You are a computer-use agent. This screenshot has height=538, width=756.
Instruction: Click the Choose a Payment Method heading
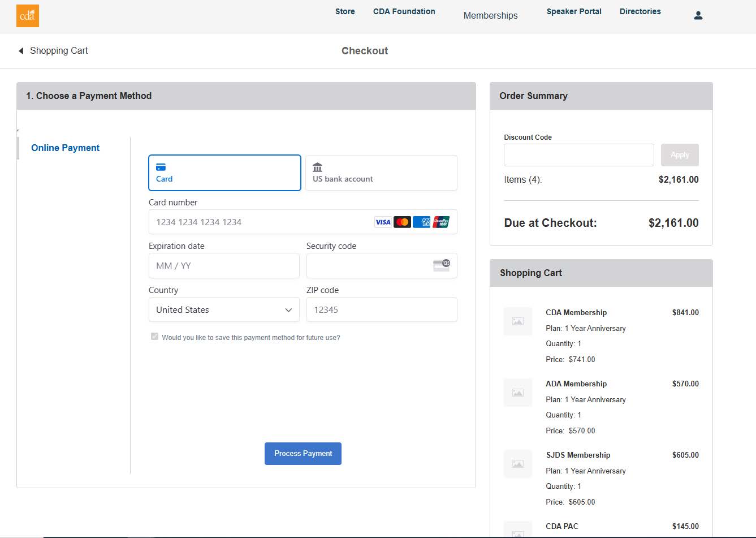[89, 96]
